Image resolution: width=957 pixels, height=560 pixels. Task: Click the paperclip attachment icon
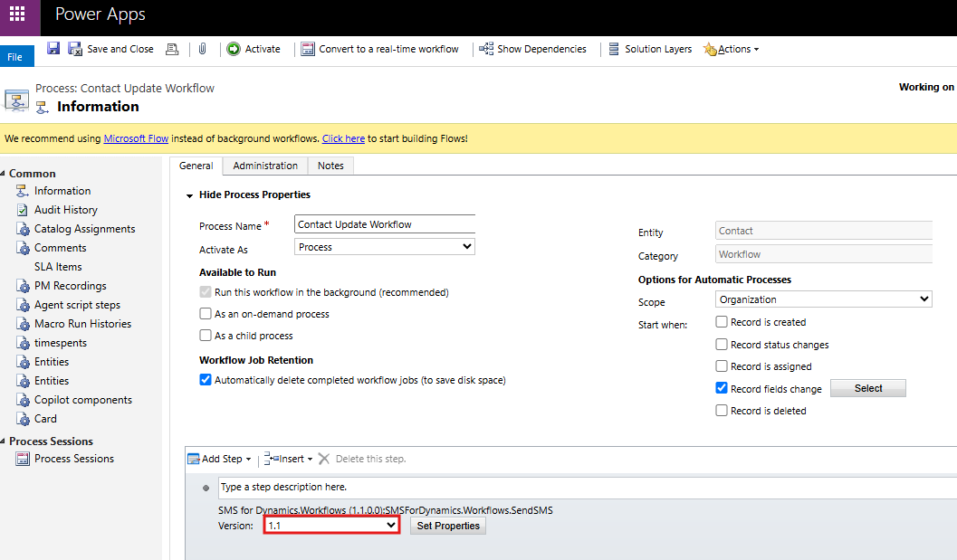[202, 49]
